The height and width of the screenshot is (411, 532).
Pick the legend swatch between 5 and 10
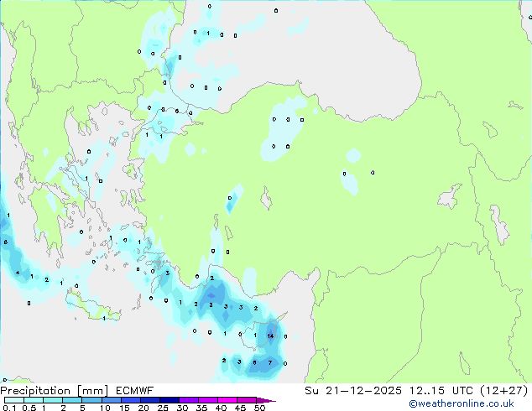point(91,400)
